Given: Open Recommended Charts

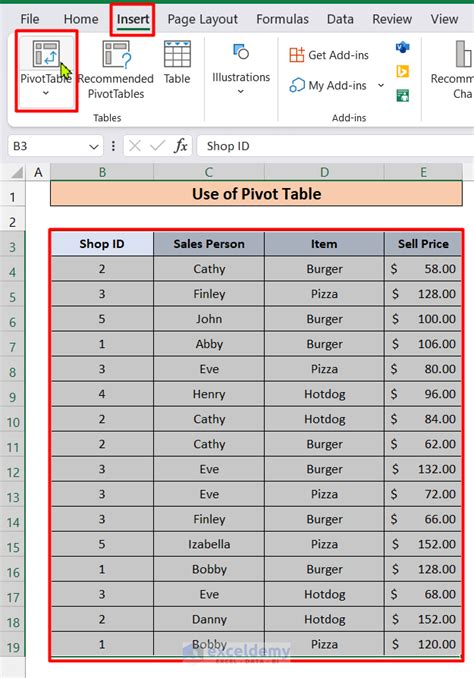Looking at the screenshot, I should click(x=453, y=70).
